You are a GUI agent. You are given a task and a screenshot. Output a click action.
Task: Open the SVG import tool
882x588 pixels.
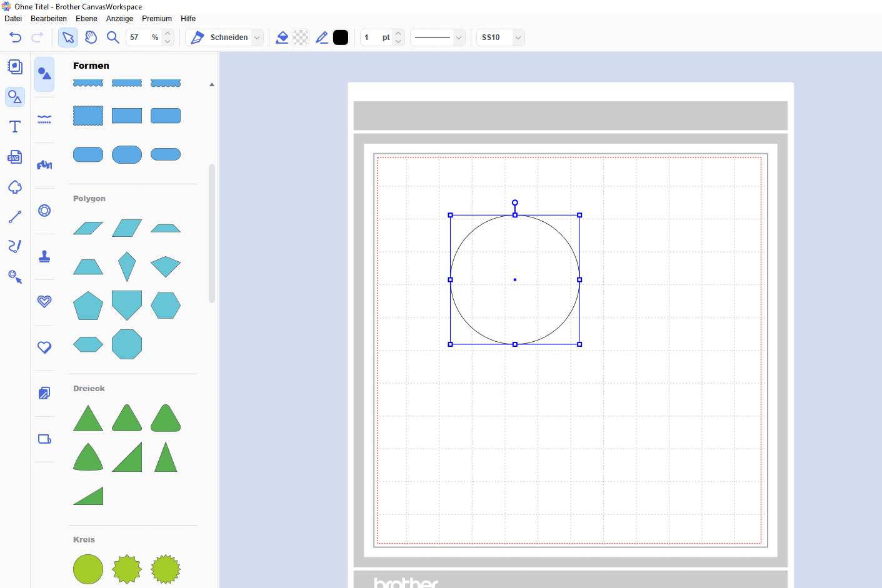tap(15, 157)
